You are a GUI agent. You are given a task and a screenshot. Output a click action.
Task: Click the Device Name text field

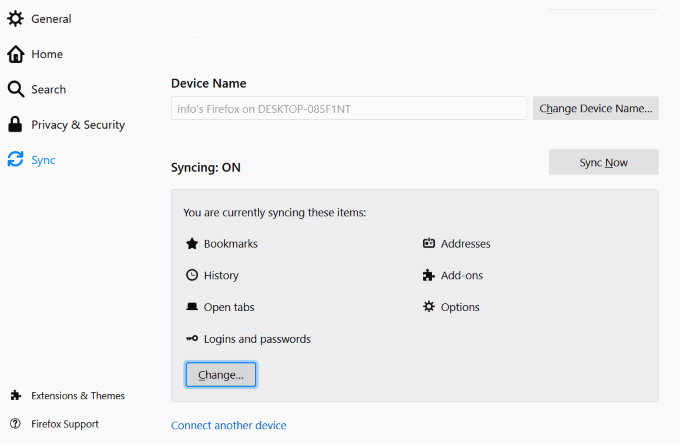click(348, 108)
